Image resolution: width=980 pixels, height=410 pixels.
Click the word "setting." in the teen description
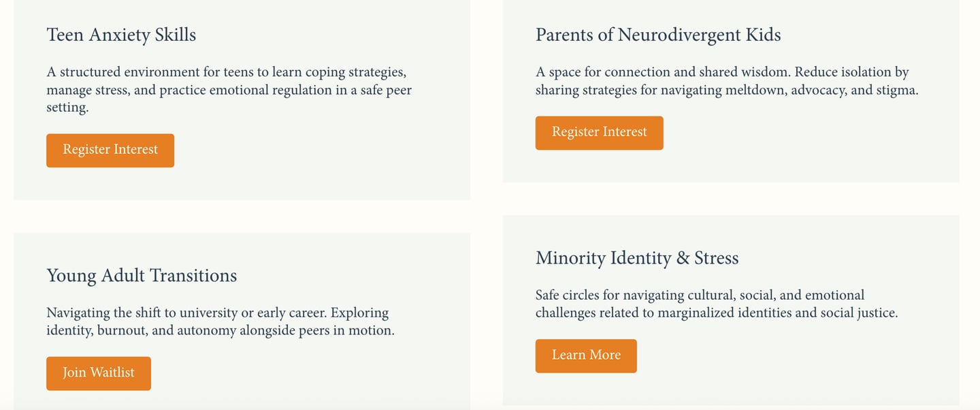click(67, 108)
